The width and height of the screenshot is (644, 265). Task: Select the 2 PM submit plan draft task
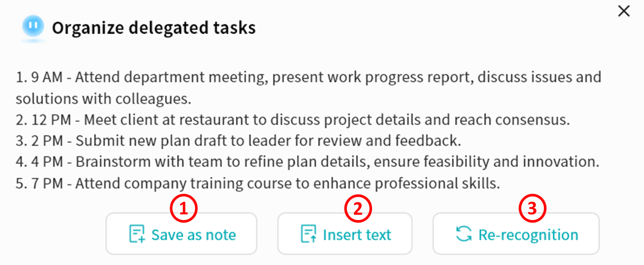tap(237, 141)
